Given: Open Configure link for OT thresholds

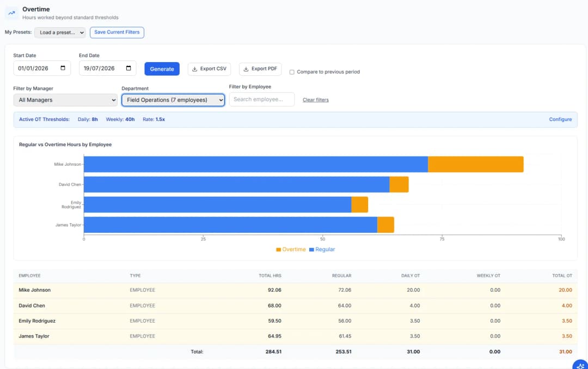Looking at the screenshot, I should pos(560,119).
